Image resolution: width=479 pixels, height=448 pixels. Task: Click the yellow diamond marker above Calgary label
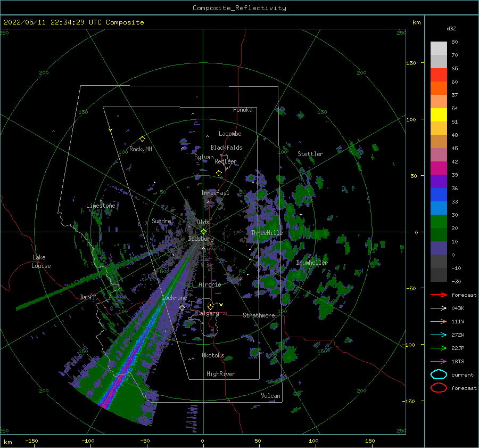point(210,307)
